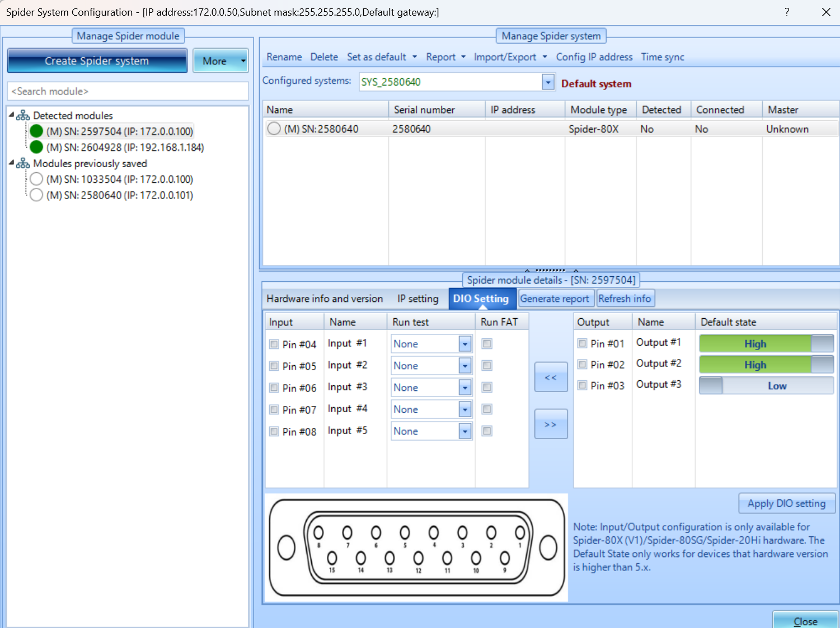The height and width of the screenshot is (628, 840).
Task: Click empty status circle of SN: 1033504
Action: [x=36, y=179]
